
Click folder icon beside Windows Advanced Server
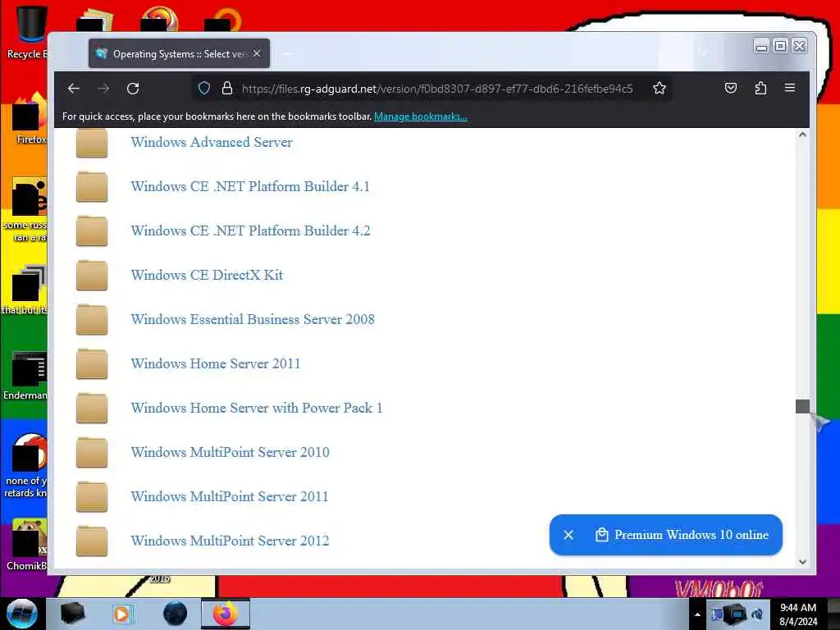[92, 143]
